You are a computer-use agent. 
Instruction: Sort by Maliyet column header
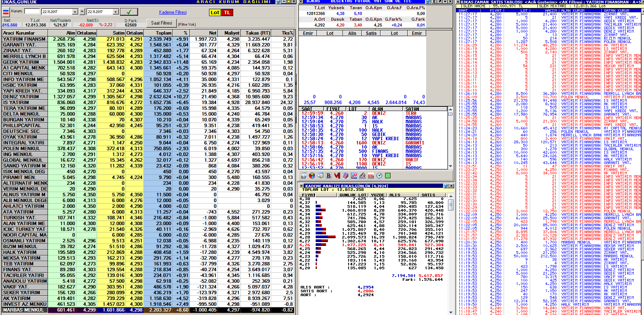click(x=229, y=33)
